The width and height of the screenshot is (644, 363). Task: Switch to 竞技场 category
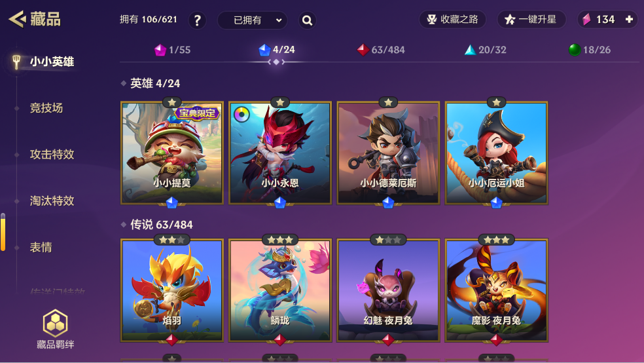[46, 108]
